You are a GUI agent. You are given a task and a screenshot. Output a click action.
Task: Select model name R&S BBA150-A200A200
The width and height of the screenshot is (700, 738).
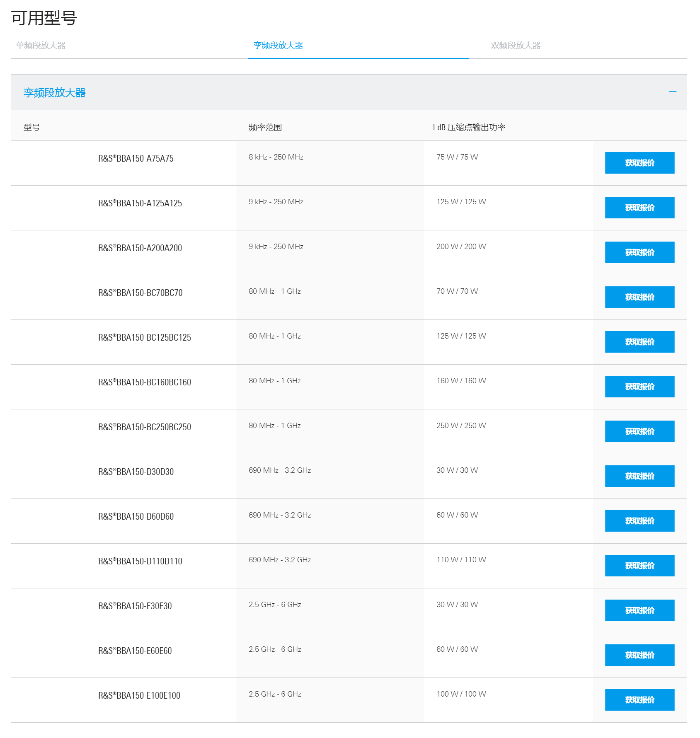140,248
